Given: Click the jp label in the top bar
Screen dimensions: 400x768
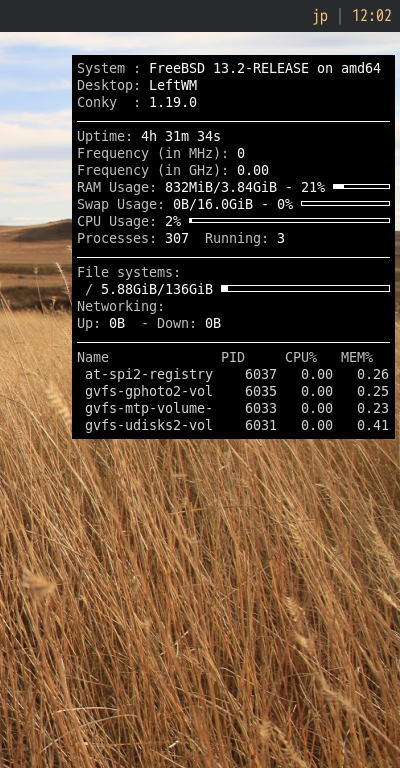Looking at the screenshot, I should (320, 17).
